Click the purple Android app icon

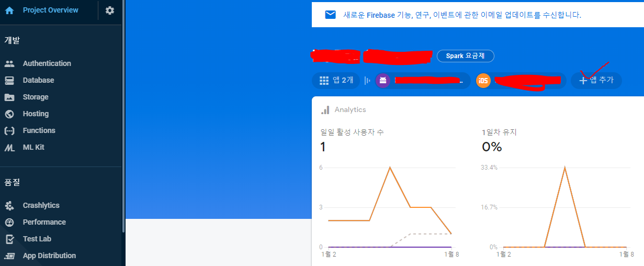(383, 81)
